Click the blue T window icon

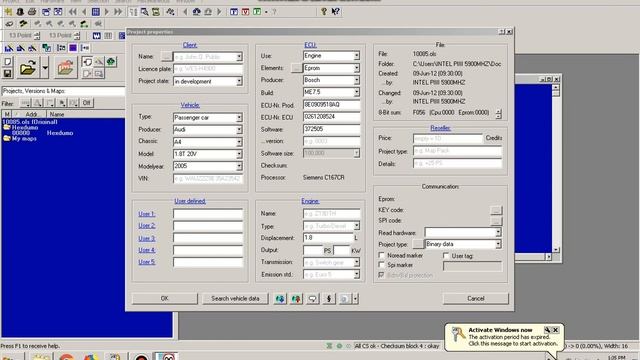pos(234,12)
